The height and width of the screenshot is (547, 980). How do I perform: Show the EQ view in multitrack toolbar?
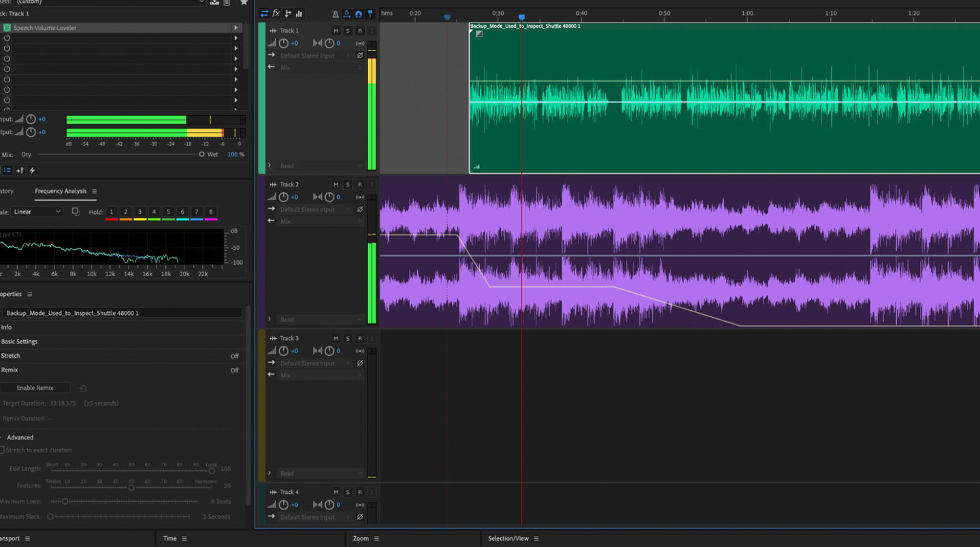(x=299, y=14)
